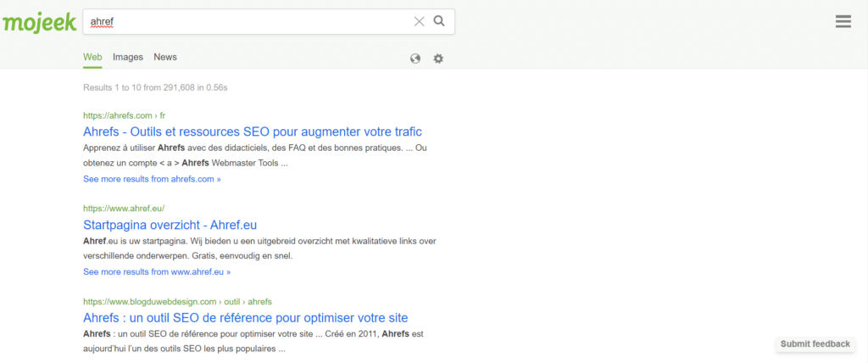
Task: See more results from www.ahref.eu
Action: (x=157, y=272)
